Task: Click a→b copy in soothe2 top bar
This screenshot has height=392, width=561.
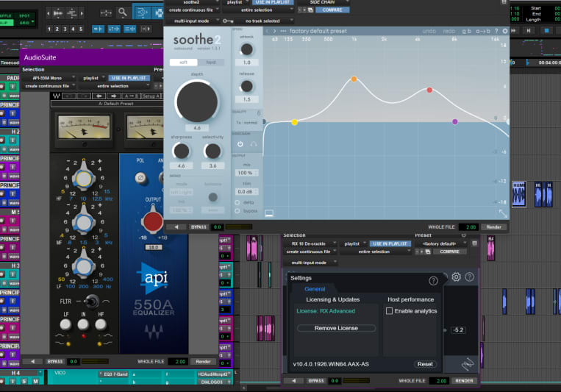Action: coord(482,31)
